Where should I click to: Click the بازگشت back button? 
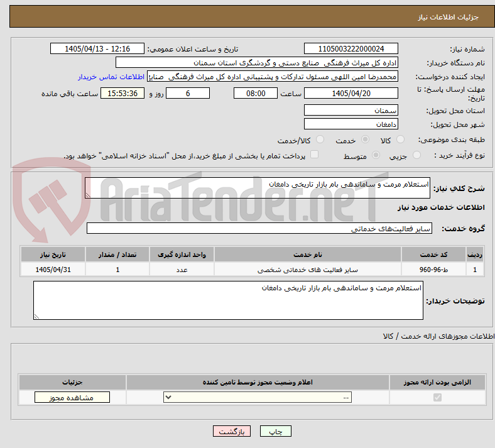point(232,431)
